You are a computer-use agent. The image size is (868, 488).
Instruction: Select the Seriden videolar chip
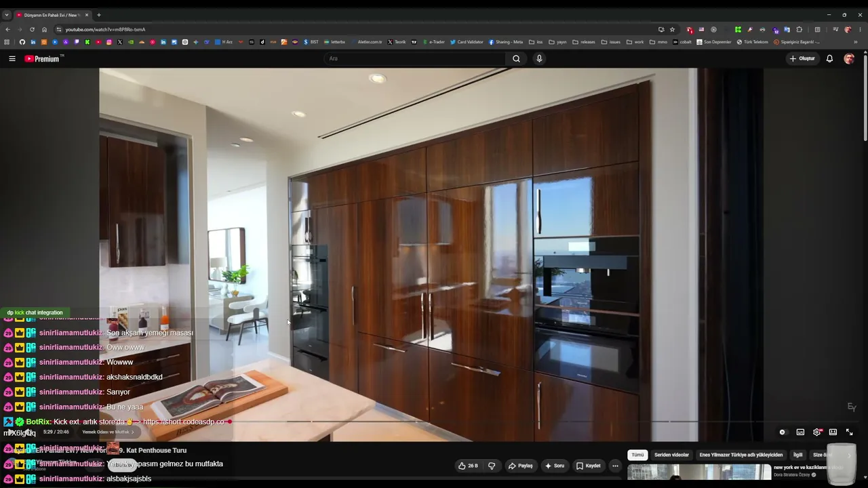pyautogui.click(x=671, y=455)
